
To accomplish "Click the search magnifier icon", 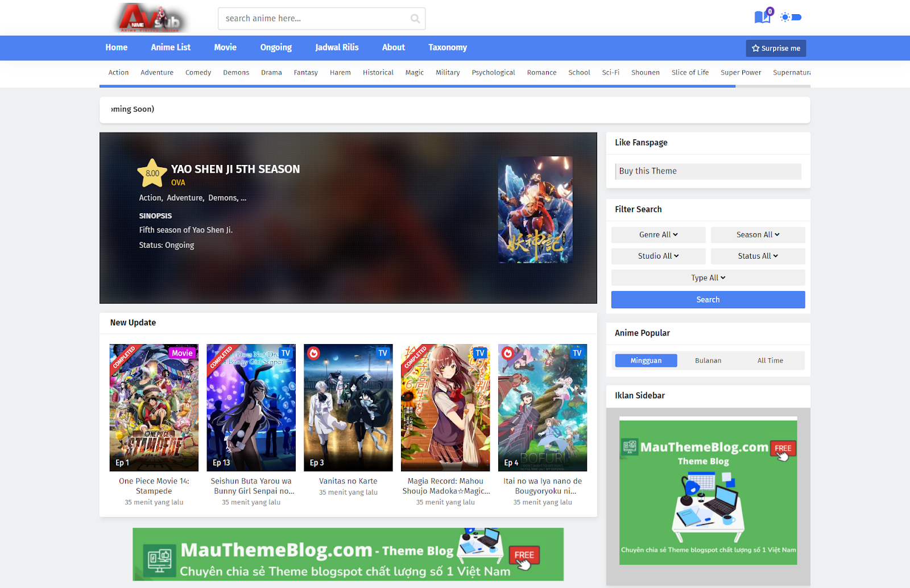I will pos(415,19).
